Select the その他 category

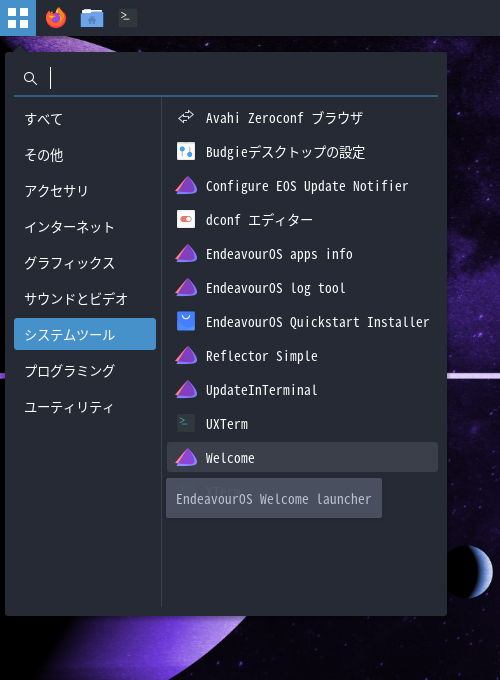(x=85, y=154)
